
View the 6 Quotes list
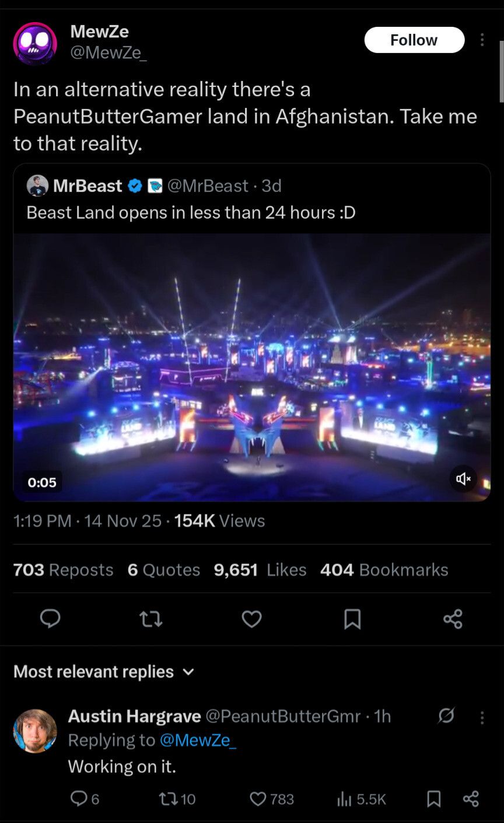click(163, 570)
